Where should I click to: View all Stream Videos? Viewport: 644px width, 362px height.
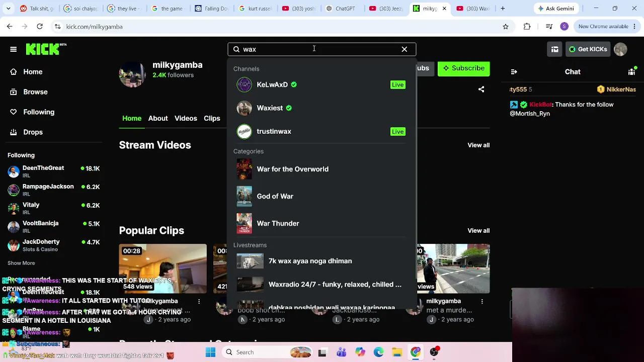coord(478,145)
